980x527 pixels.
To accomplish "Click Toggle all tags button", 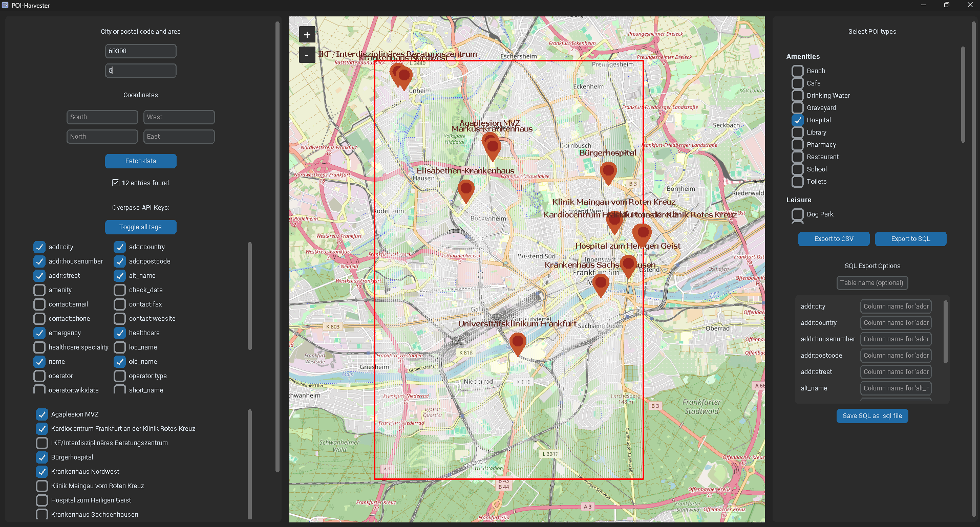I will pos(140,227).
